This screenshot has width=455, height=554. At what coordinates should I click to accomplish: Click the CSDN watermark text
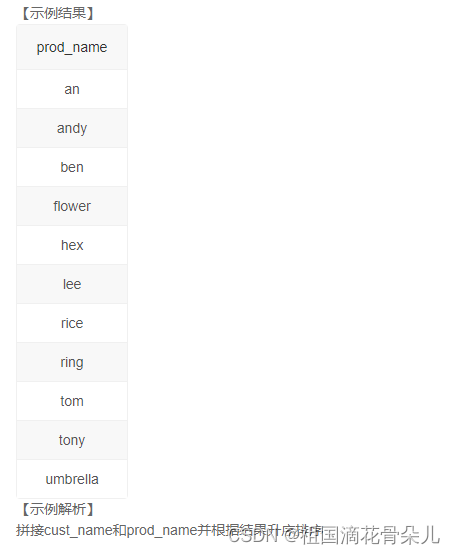tap(253, 536)
